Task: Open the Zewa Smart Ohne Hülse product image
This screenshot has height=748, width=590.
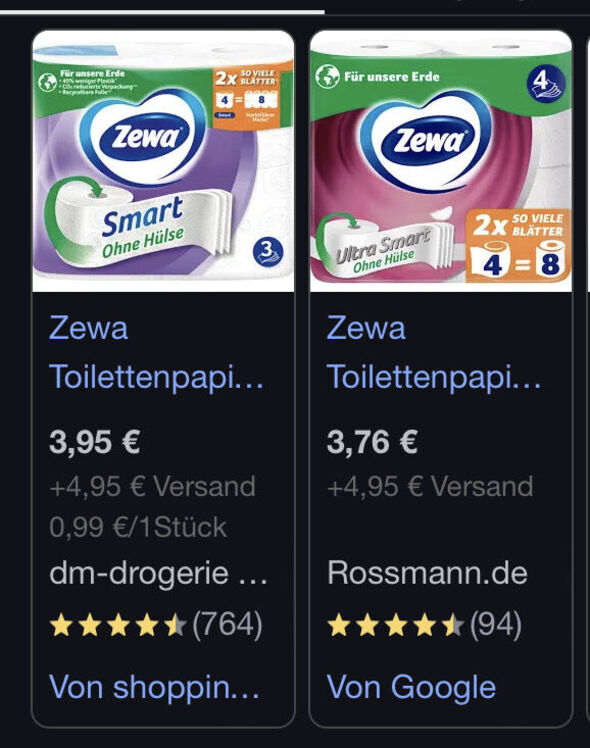Action: pos(163,161)
